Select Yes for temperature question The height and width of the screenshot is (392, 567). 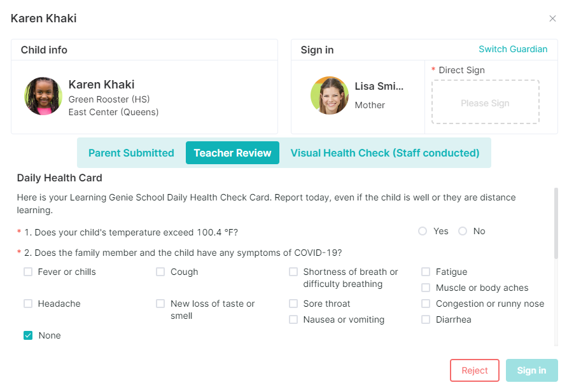click(x=423, y=231)
